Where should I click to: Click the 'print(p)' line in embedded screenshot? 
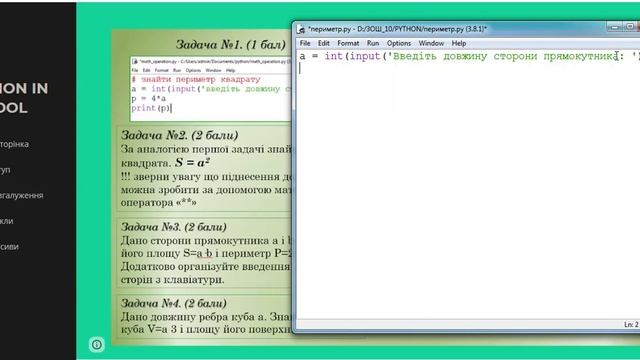[151, 108]
